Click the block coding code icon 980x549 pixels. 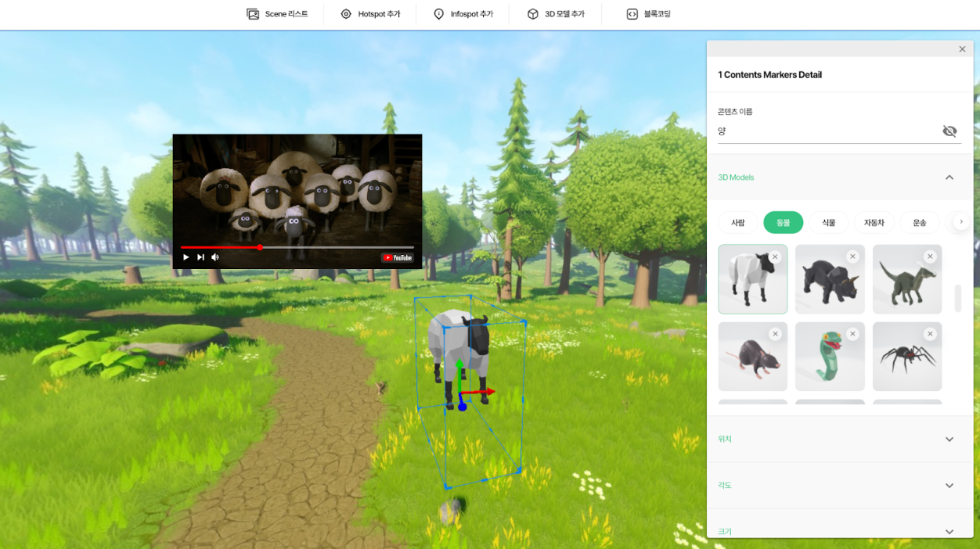click(x=632, y=14)
